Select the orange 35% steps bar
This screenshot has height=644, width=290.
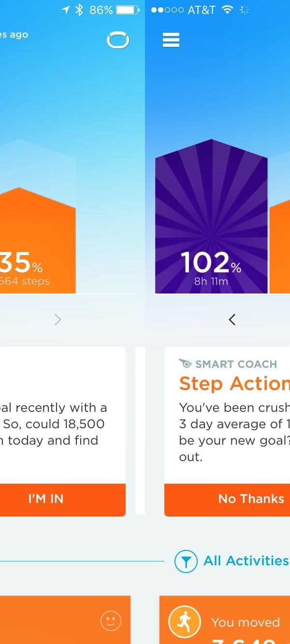pyautogui.click(x=38, y=241)
